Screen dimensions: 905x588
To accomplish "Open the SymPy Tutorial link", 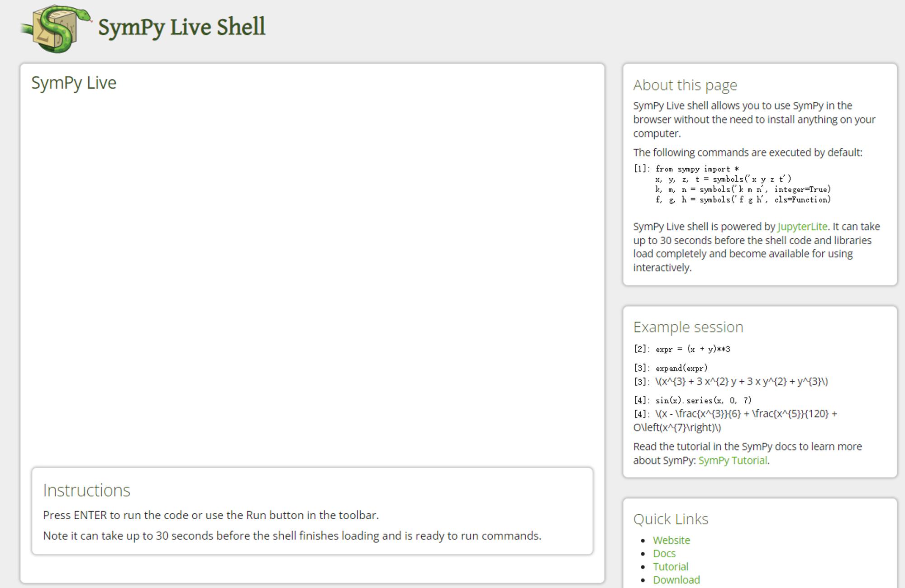I will (x=733, y=460).
